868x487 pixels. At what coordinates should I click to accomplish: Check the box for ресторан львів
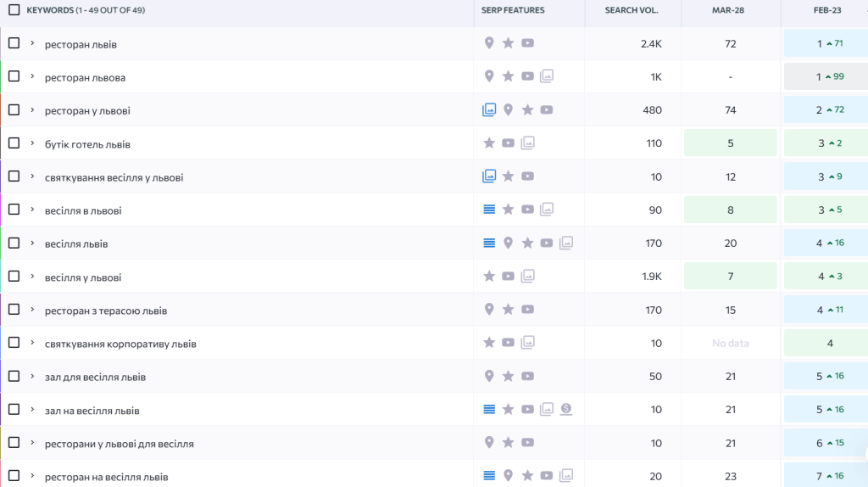click(x=14, y=43)
